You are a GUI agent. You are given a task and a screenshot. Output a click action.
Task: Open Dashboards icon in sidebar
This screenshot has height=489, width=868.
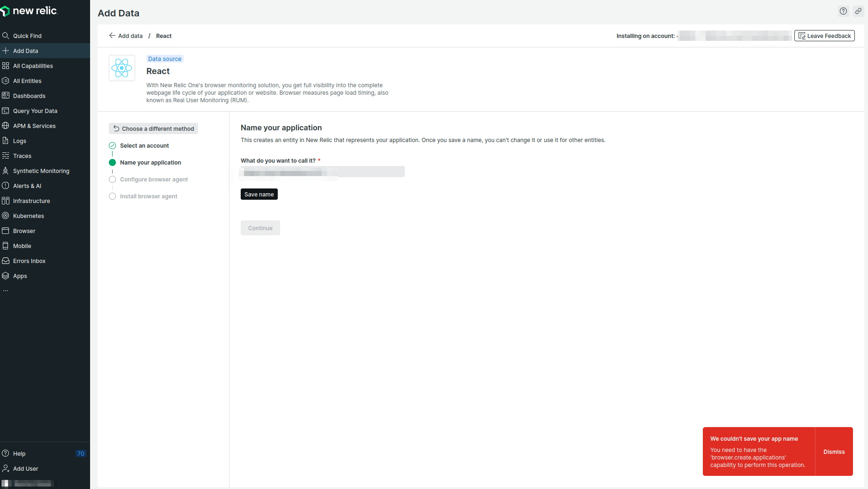(6, 96)
